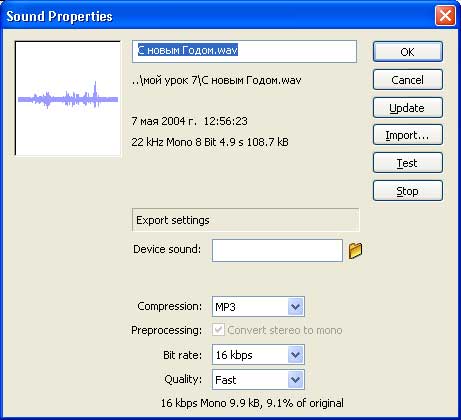Open the Compression MP3 dropdown

(x=258, y=306)
